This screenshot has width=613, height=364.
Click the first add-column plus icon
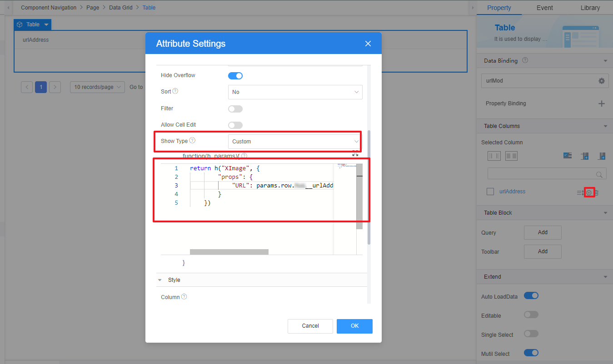pyautogui.click(x=585, y=156)
